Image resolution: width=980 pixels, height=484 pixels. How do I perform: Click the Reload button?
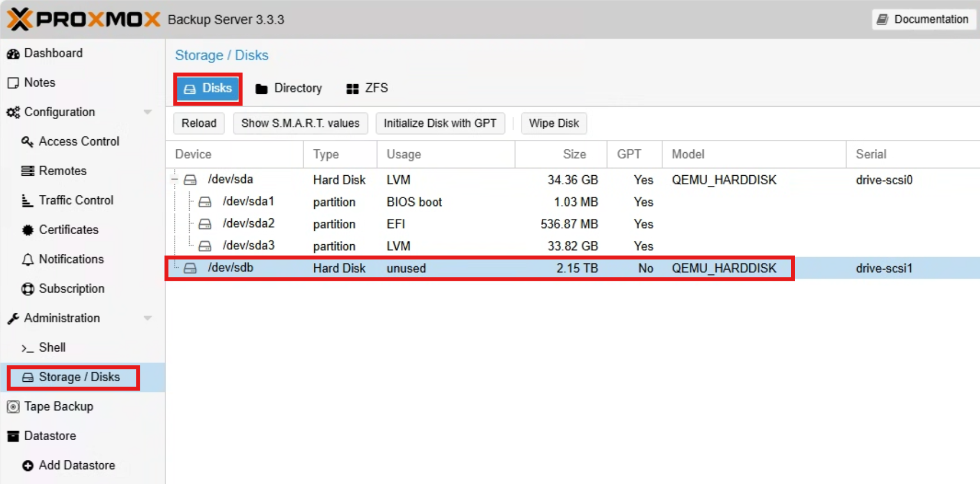(199, 123)
